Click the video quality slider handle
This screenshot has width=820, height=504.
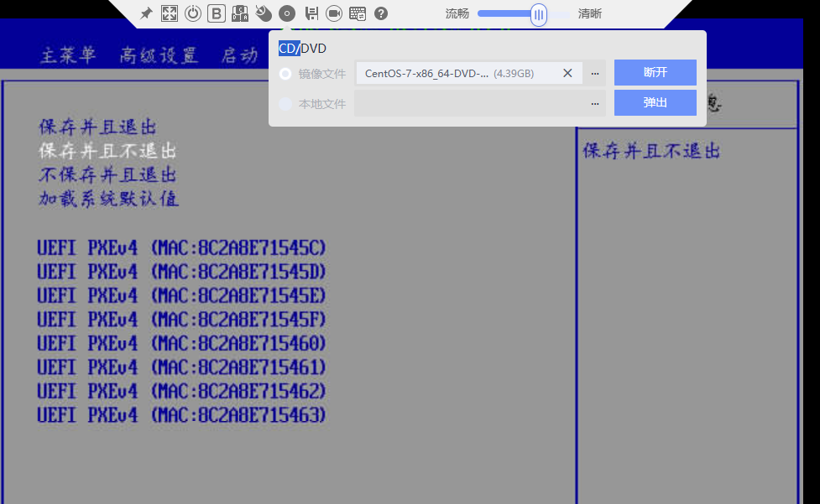[x=539, y=14]
